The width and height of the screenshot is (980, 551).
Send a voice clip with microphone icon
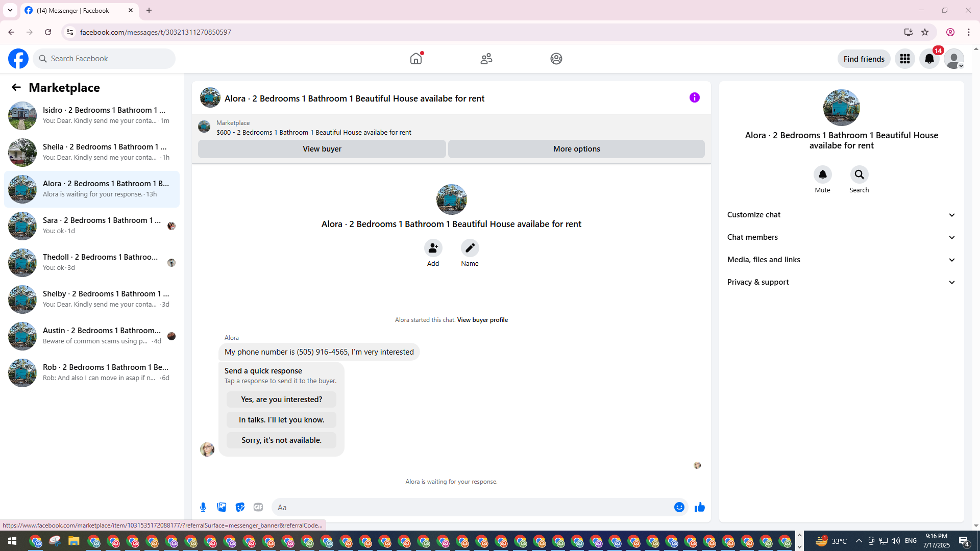(203, 507)
